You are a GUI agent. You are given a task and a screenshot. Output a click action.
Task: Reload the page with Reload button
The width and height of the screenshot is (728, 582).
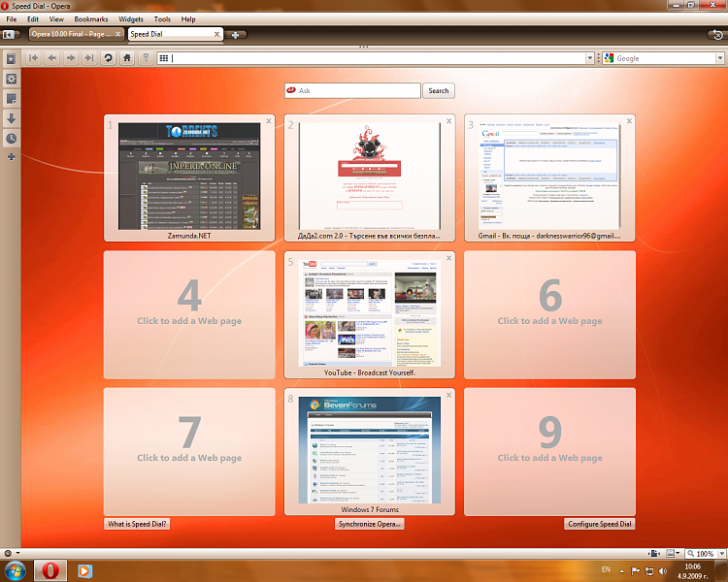pos(108,58)
